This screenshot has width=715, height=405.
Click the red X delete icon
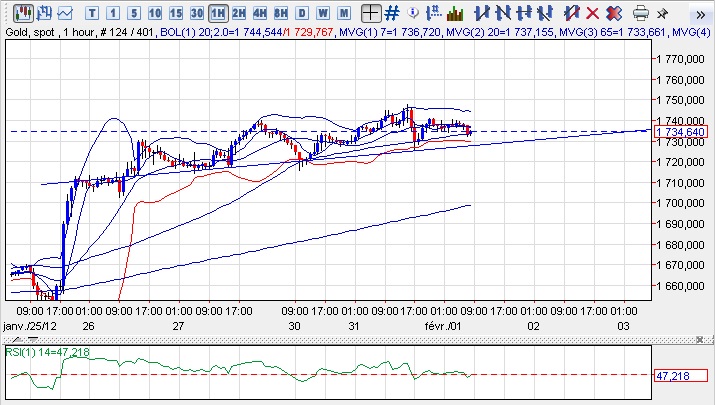click(x=592, y=13)
